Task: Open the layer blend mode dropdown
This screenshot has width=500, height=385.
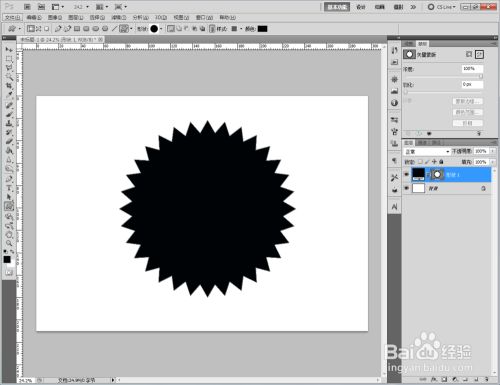Action: tap(427, 151)
